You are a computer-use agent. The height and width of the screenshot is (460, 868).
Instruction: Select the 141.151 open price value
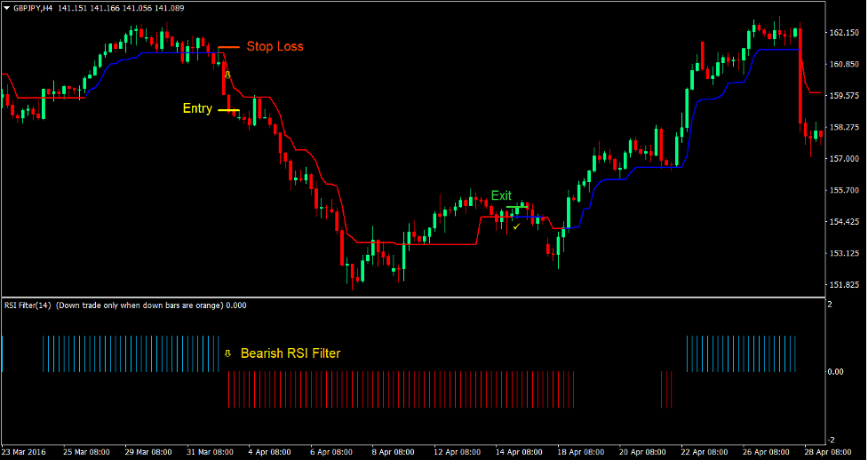click(x=70, y=8)
